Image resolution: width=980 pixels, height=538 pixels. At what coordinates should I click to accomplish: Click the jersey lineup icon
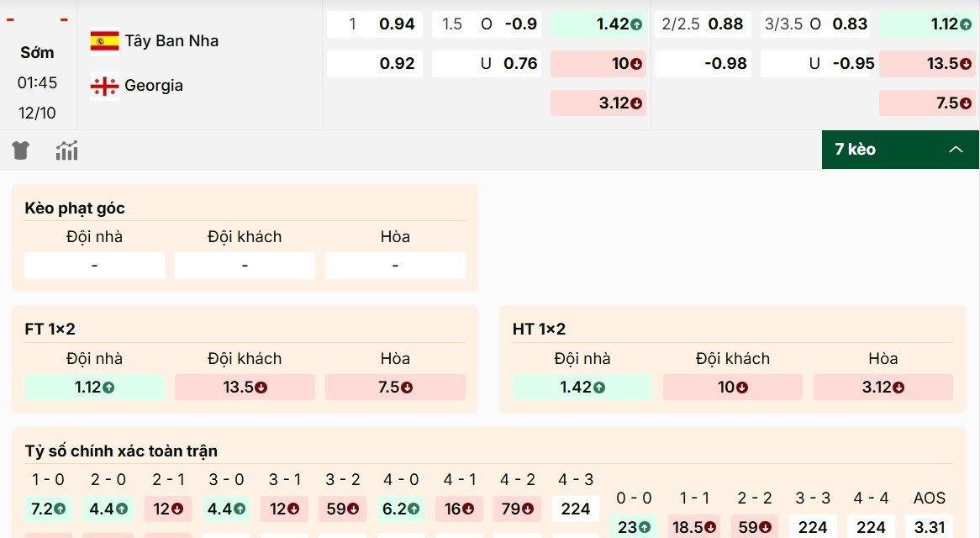click(21, 150)
